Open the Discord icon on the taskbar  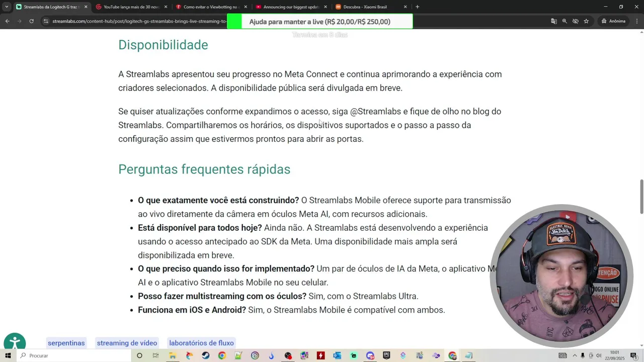click(370, 355)
